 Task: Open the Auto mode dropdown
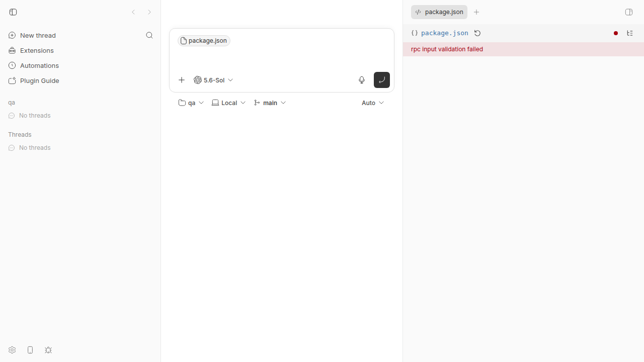pyautogui.click(x=373, y=103)
